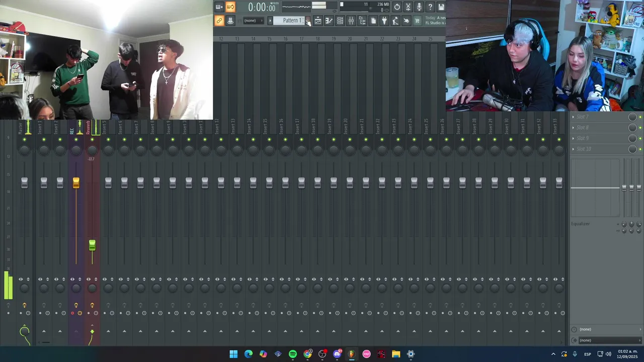This screenshot has width=644, height=362.
Task: Click the touch controller hand icon
Action: pyautogui.click(x=407, y=21)
